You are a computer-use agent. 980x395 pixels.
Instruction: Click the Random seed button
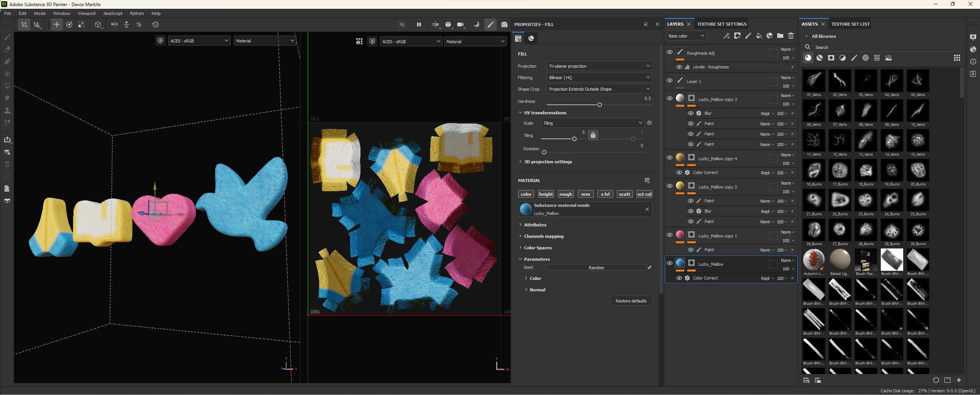click(596, 268)
